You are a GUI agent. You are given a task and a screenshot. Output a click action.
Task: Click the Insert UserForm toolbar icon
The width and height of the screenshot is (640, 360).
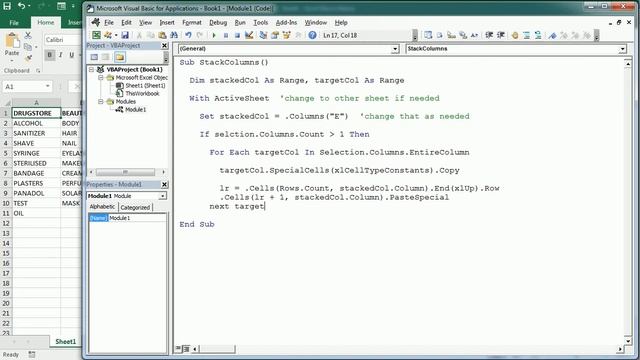coord(108,35)
